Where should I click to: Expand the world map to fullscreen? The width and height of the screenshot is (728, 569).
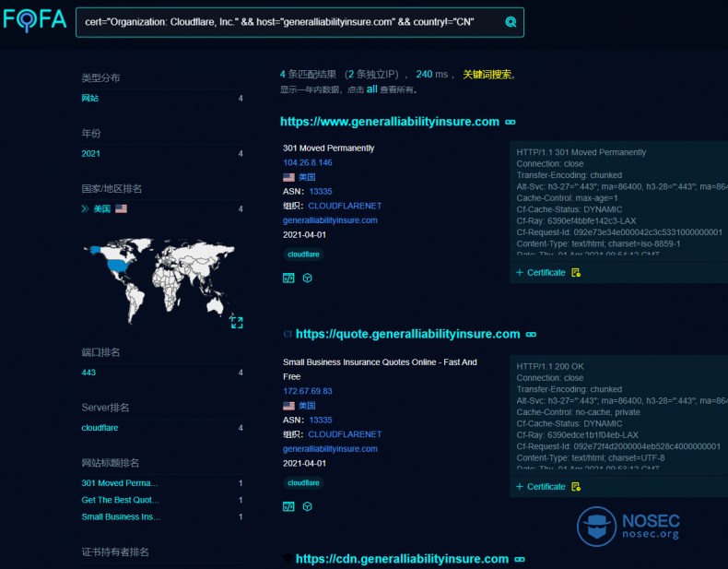[237, 323]
